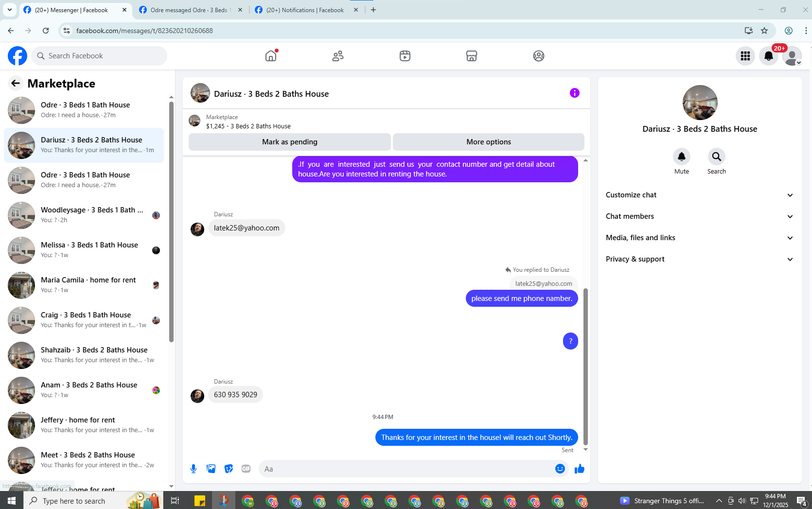The width and height of the screenshot is (812, 509).
Task: Choose a GIF from the GIF icon
Action: [246, 469]
